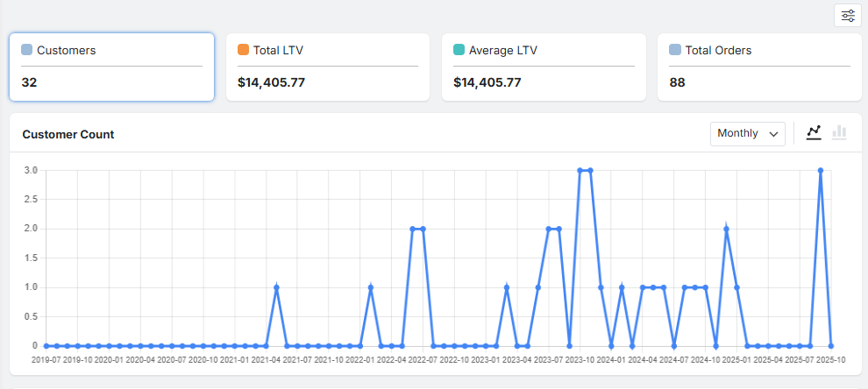
Task: Click the 2.0 peak point before 2025-01
Action: coord(726,229)
